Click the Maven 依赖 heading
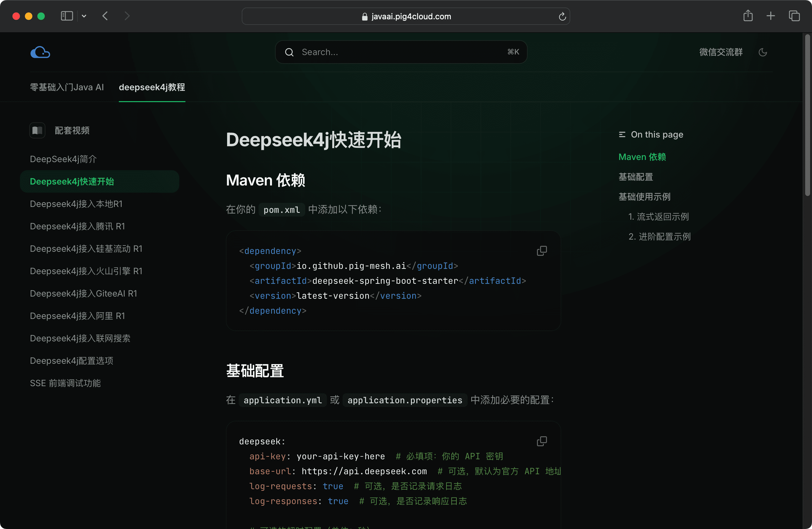This screenshot has width=812, height=529. pos(265,180)
